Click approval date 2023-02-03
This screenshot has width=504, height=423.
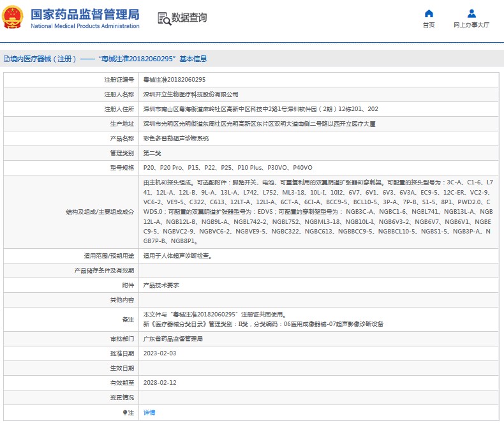click(x=159, y=353)
